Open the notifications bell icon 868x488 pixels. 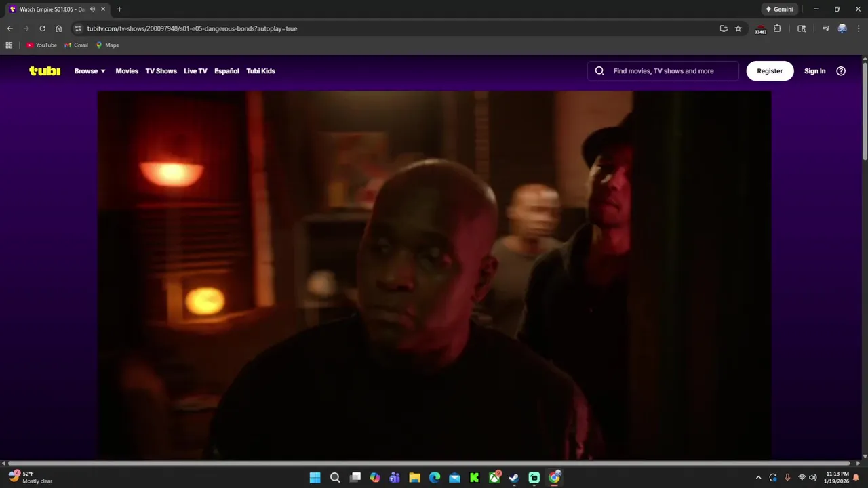click(856, 478)
